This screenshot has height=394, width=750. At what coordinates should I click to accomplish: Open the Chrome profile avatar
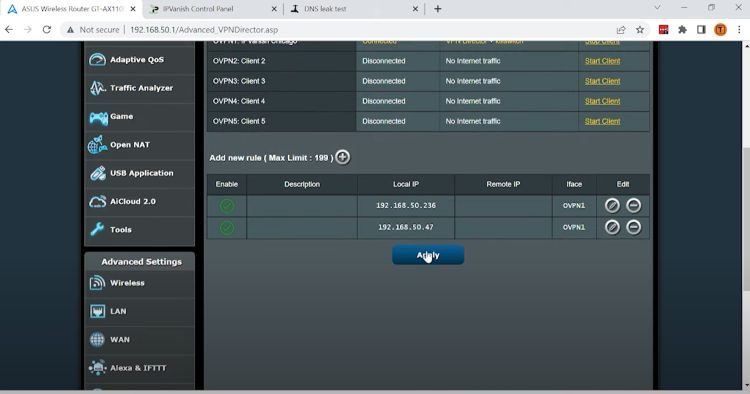[x=720, y=30]
